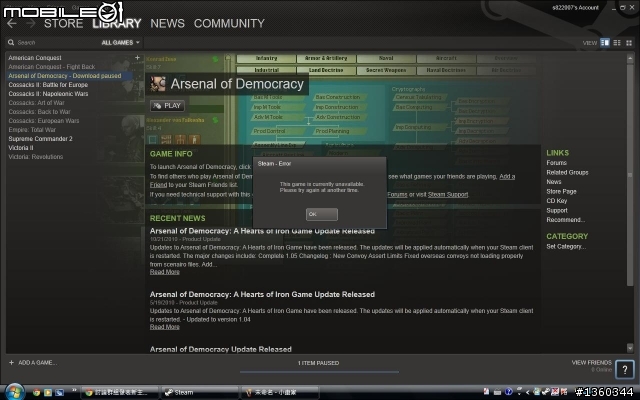
Task: Select Cossacks: Back to War
Action: tap(39, 112)
